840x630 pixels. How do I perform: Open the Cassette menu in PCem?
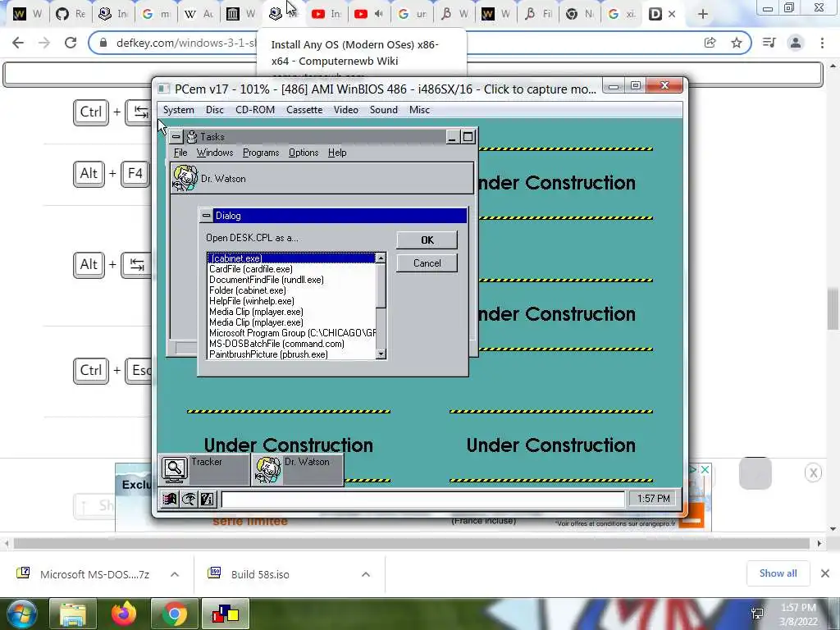(304, 110)
